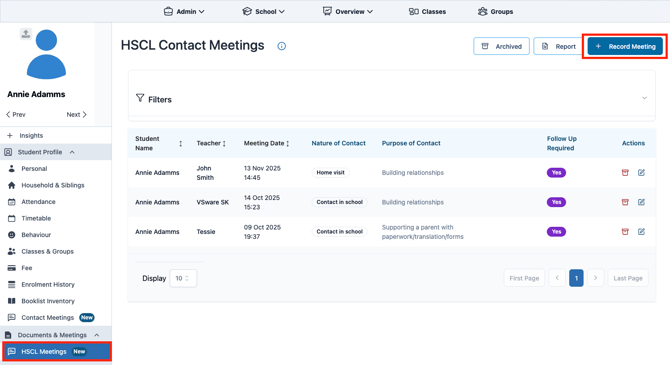This screenshot has height=365, width=670.
Task: Go to the previous student
Action: pyautogui.click(x=16, y=115)
